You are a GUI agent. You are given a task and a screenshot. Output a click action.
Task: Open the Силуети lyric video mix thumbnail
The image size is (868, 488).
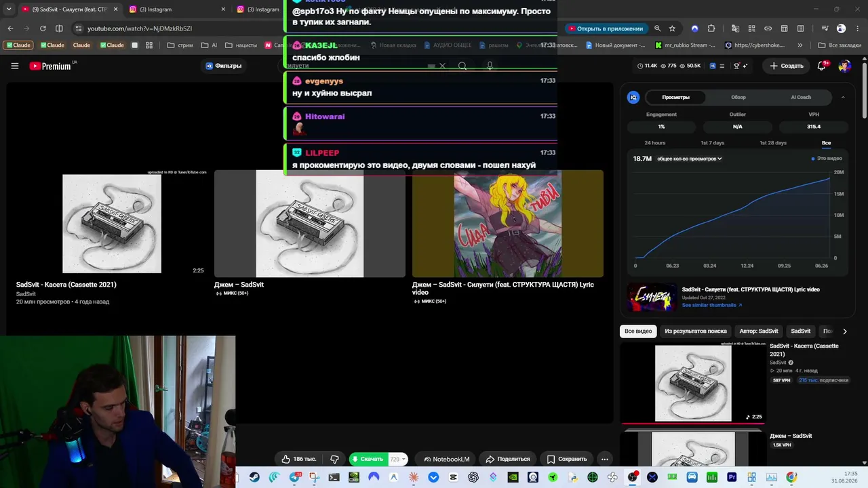(x=508, y=224)
